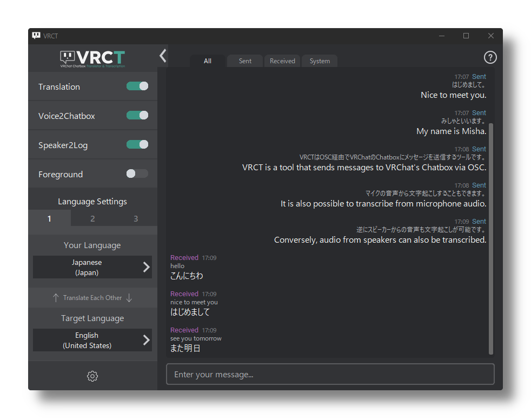The width and height of the screenshot is (531, 420).
Task: Maximize the VRCT window
Action: [x=466, y=36]
